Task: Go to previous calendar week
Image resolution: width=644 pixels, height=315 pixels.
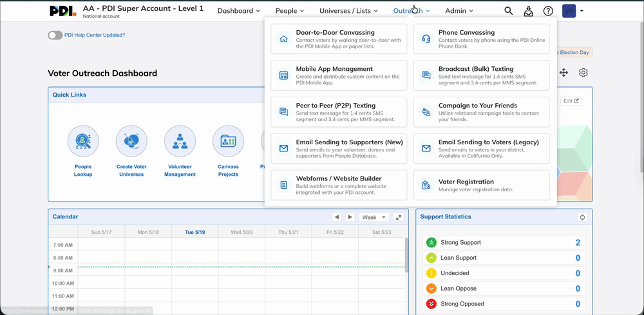Action: point(336,217)
